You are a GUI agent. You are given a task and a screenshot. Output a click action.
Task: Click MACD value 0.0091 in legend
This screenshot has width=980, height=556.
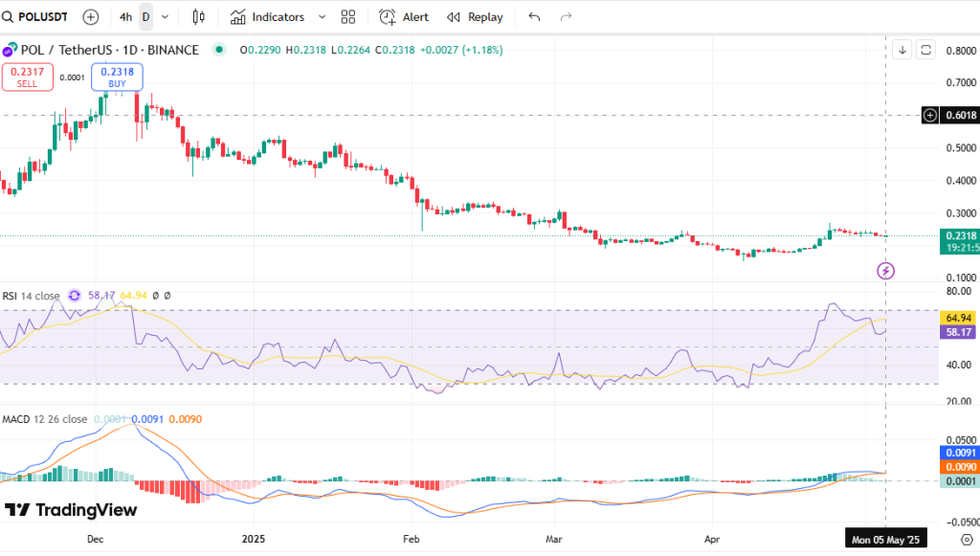[x=147, y=419]
